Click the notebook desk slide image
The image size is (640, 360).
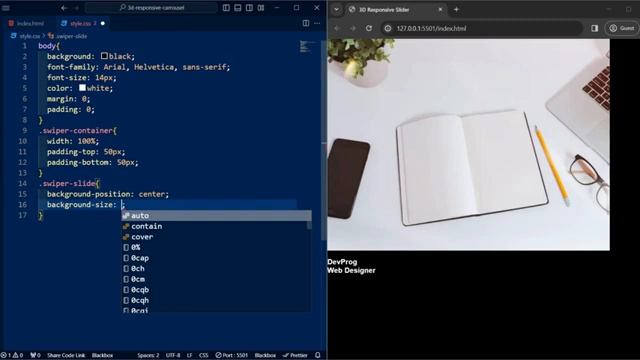(469, 144)
